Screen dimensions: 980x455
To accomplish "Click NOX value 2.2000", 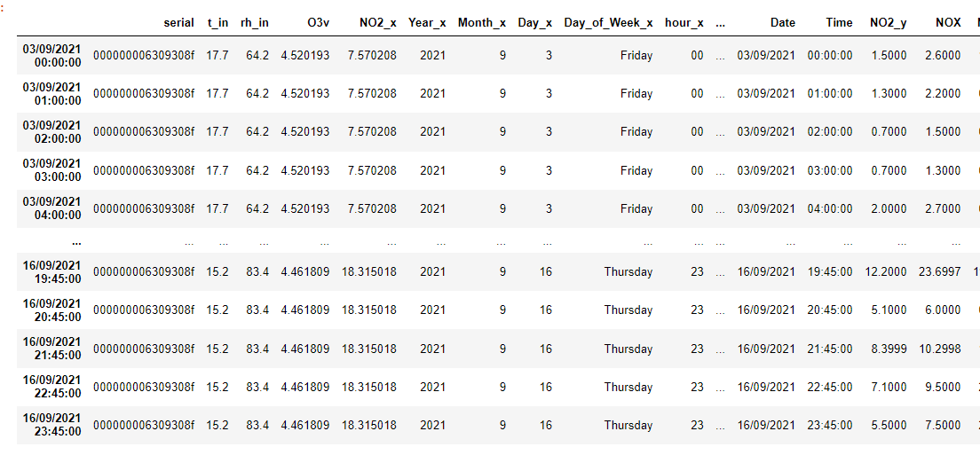I will click(x=943, y=94).
